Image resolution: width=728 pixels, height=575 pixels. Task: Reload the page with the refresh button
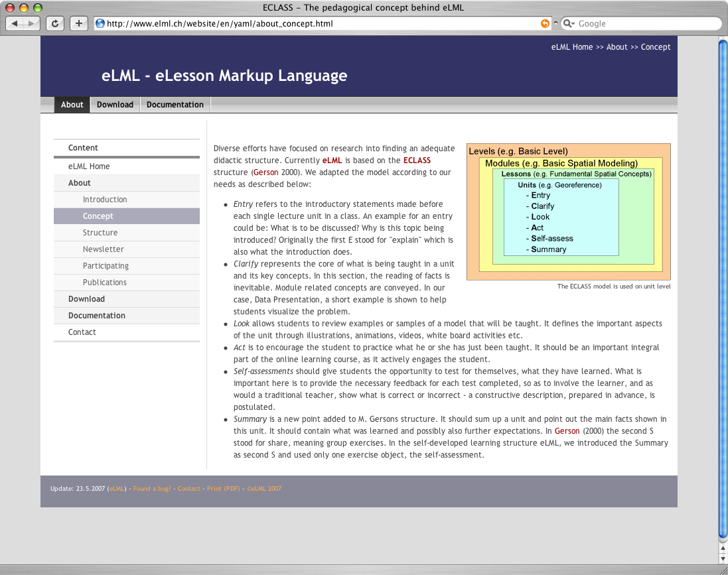tap(55, 23)
